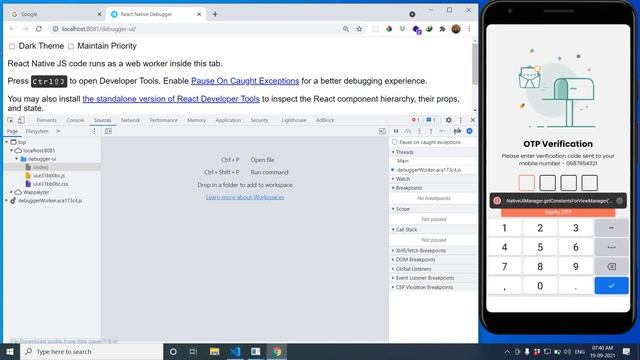The image size is (640, 360).
Task: Toggle the pause on exceptions icon
Action: click(469, 131)
